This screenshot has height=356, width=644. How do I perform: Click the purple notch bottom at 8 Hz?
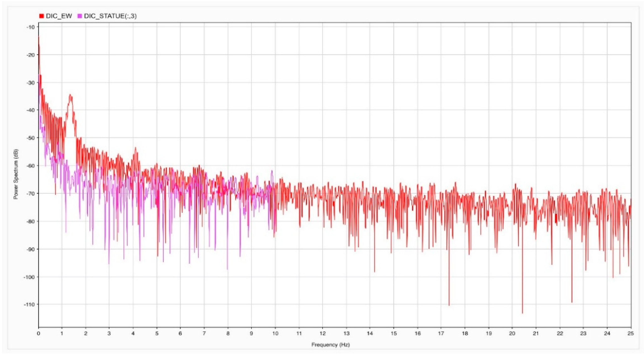(227, 269)
